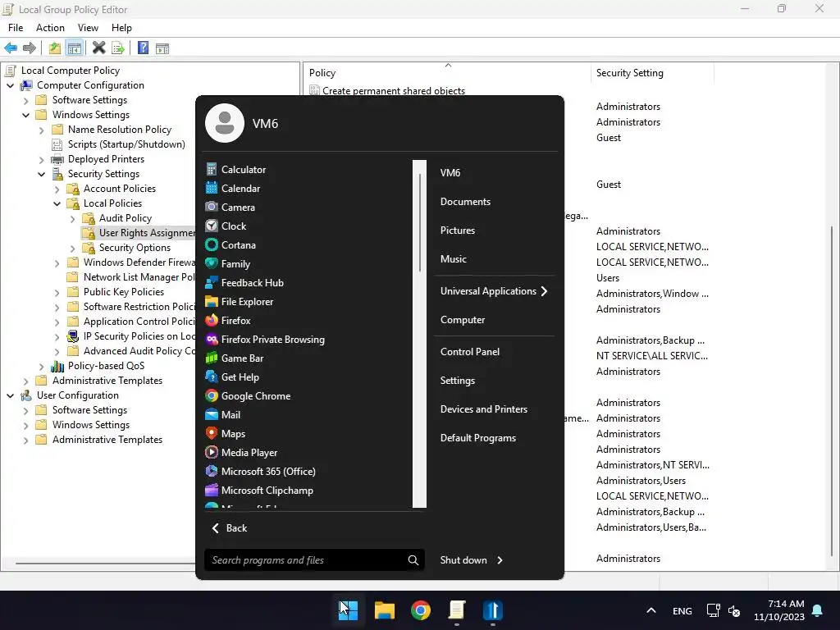Viewport: 840px width, 630px height.
Task: Open Default Programs
Action: (x=478, y=438)
